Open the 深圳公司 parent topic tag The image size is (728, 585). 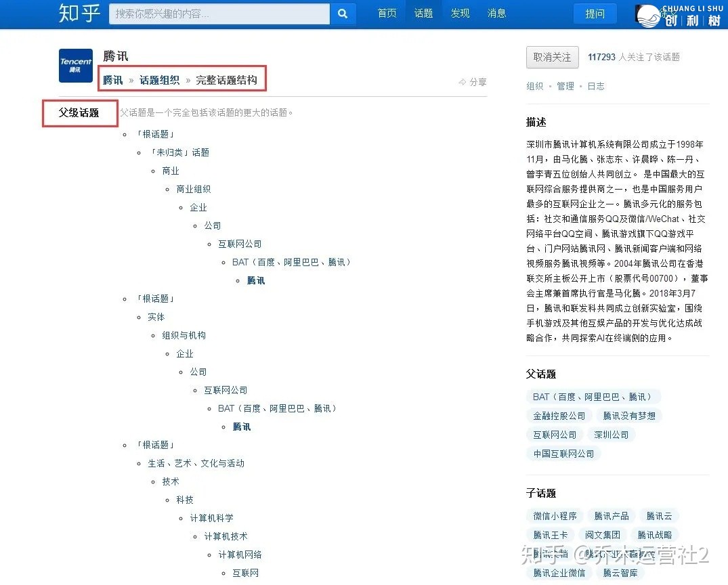tap(612, 435)
